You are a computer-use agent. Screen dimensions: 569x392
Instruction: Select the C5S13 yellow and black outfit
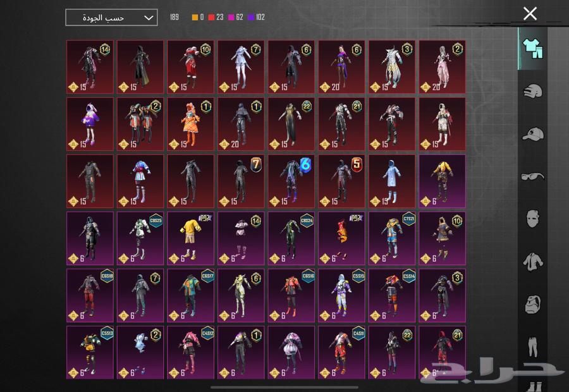coord(90,352)
